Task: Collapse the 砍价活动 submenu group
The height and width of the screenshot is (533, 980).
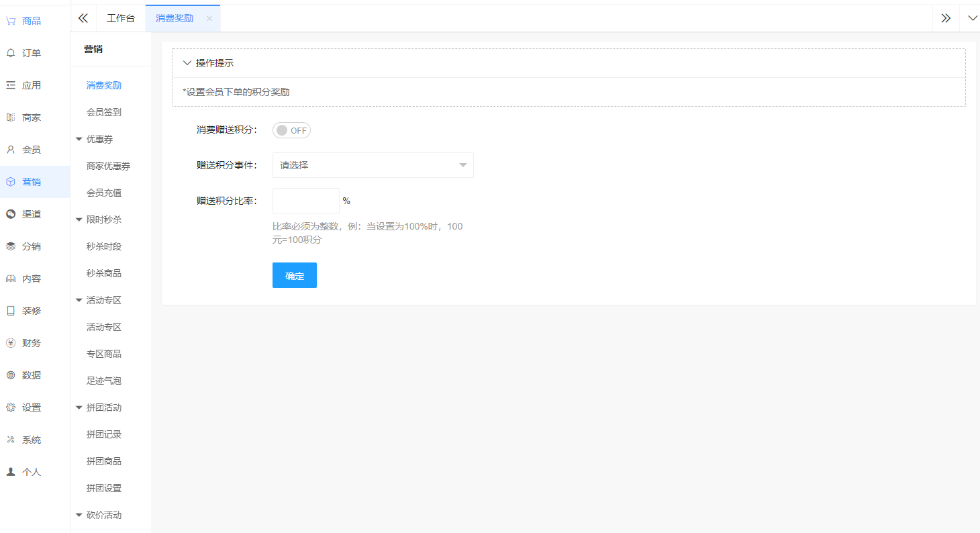Action: point(79,515)
